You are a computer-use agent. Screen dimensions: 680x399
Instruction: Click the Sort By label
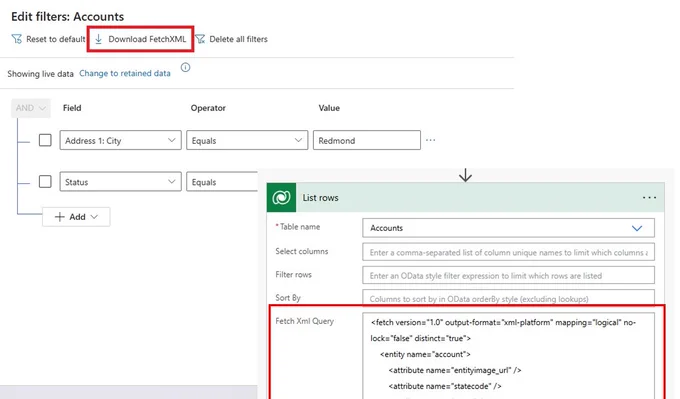288,298
